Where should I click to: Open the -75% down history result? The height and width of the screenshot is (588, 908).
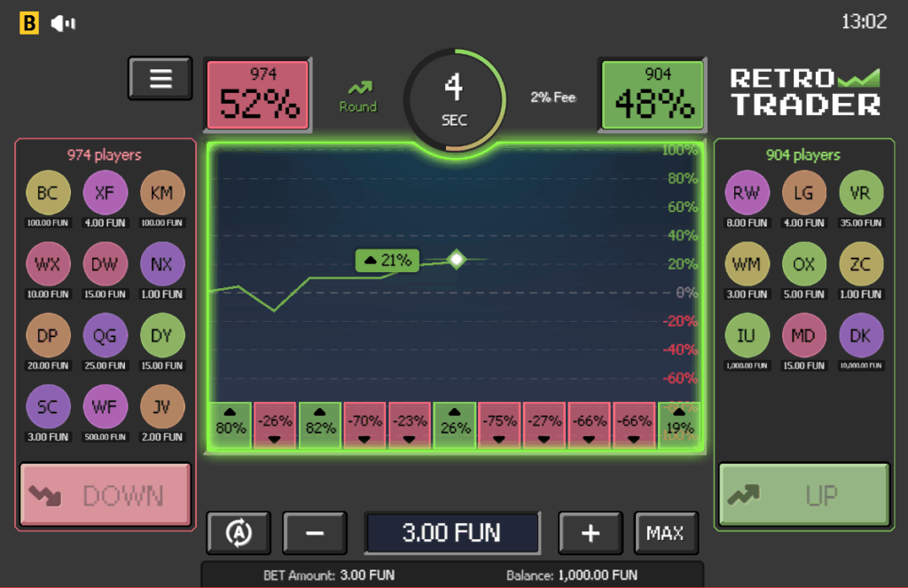click(500, 425)
